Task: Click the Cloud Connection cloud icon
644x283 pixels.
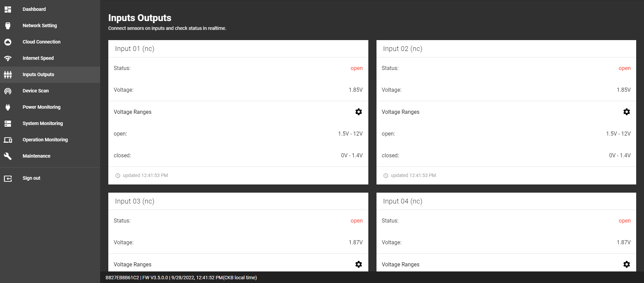Action: pyautogui.click(x=8, y=42)
